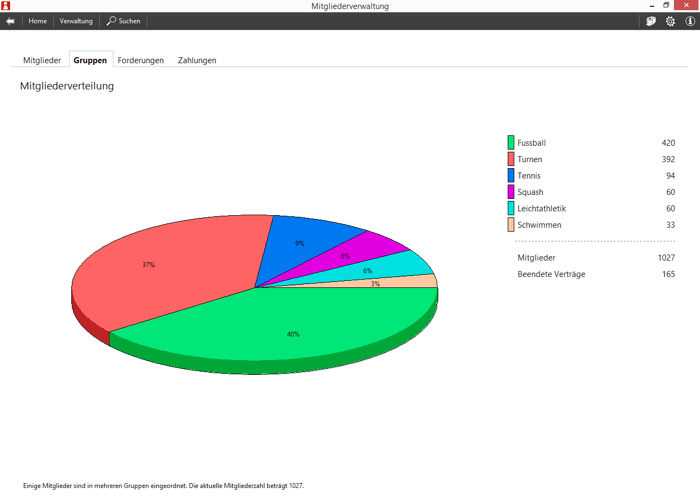
Task: Open the Forderungen tab
Action: click(x=141, y=60)
